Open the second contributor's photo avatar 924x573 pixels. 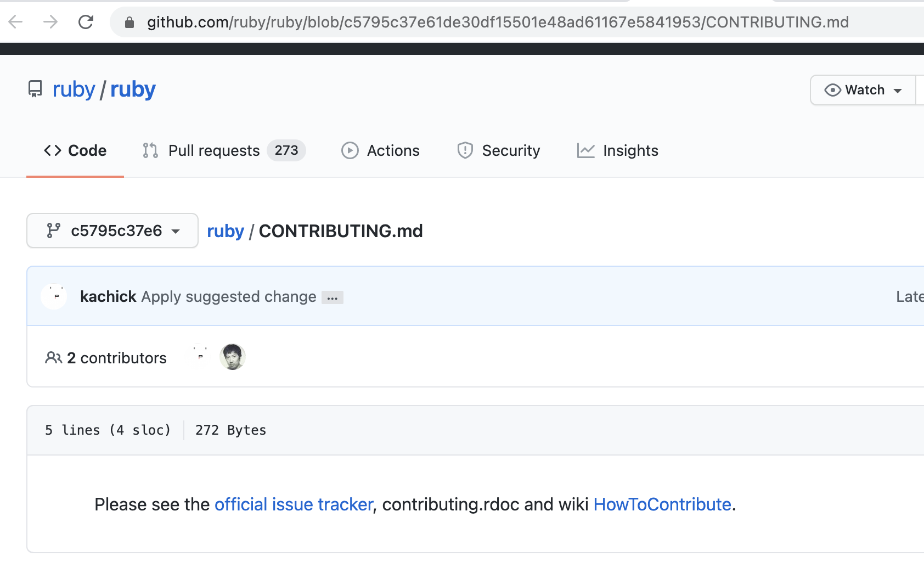pos(232,357)
